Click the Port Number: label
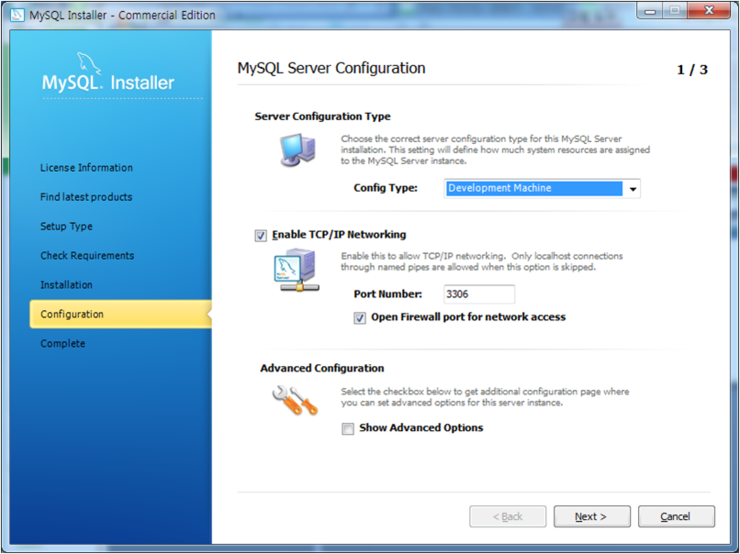This screenshot has height=554, width=740. click(x=388, y=294)
